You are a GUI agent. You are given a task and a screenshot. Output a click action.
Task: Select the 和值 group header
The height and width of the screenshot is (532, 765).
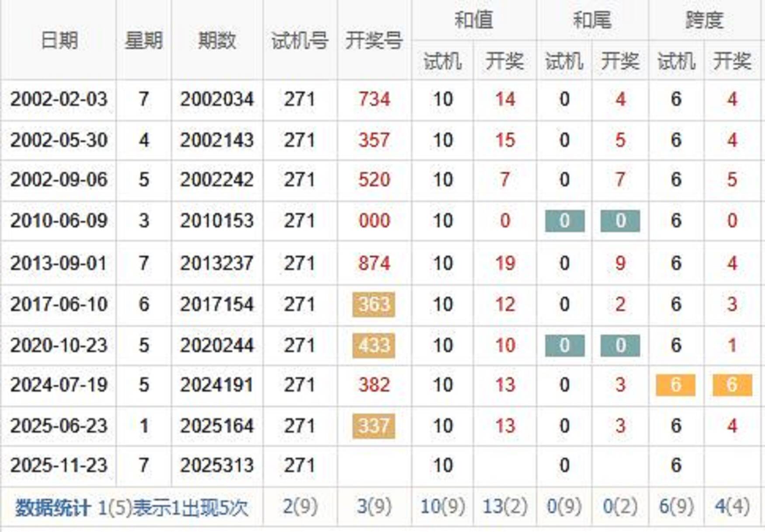tap(474, 20)
